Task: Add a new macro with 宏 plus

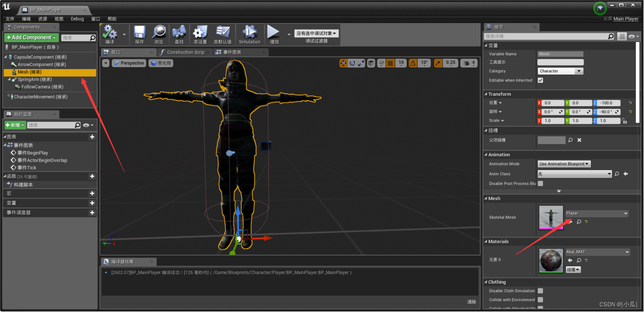Action: click(x=92, y=193)
